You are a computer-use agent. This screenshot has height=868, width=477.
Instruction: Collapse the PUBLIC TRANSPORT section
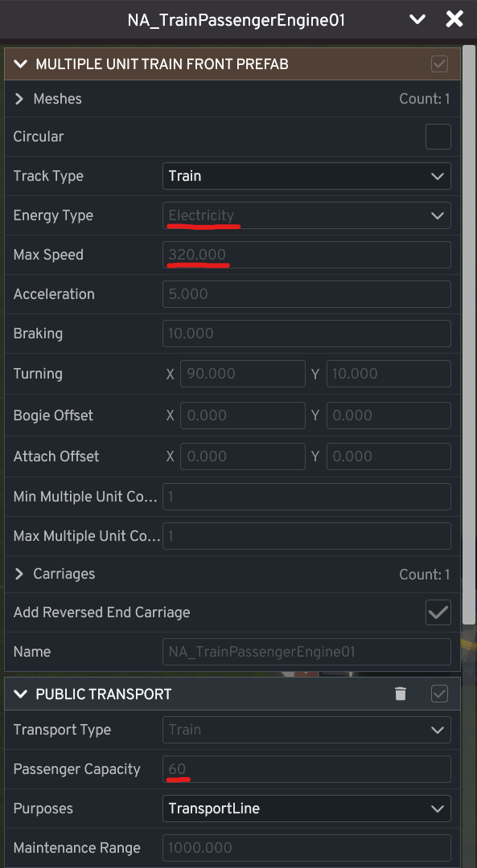[20, 693]
